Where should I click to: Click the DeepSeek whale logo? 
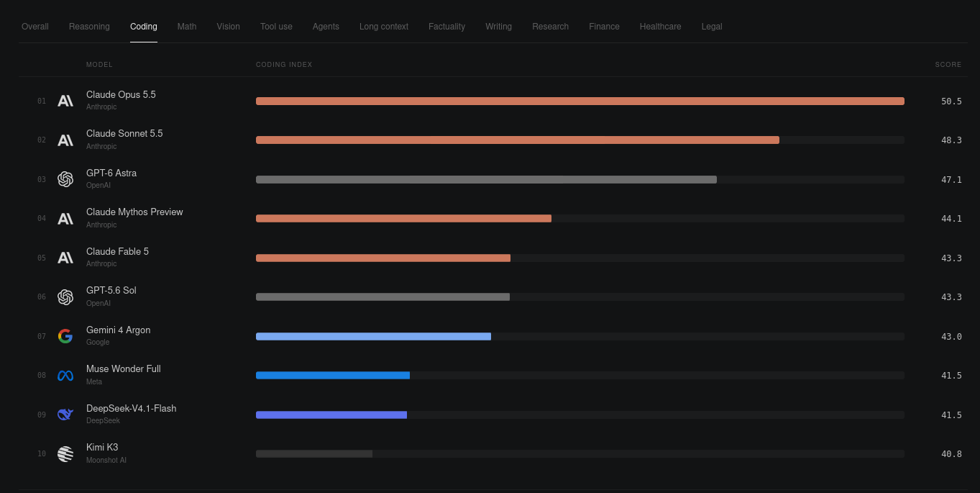coord(65,415)
